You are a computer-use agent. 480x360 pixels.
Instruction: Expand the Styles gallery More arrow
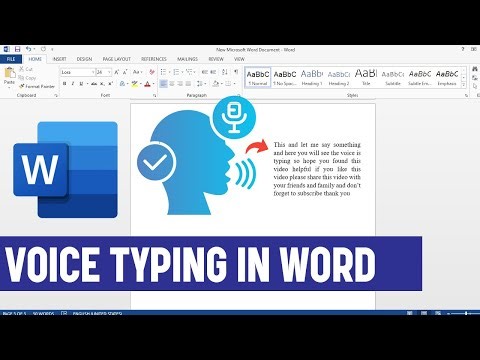463,85
